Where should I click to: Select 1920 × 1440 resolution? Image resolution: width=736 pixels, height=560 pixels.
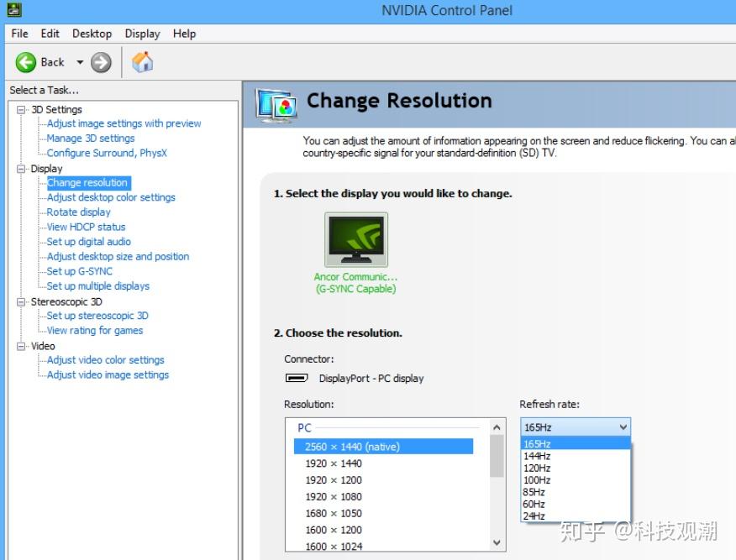tap(334, 463)
